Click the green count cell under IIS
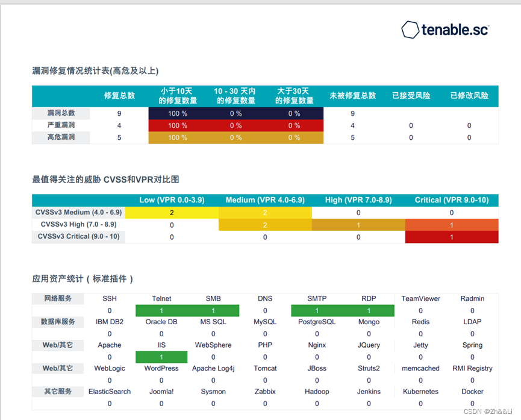Screen dimensions: 521x420 point(161,357)
